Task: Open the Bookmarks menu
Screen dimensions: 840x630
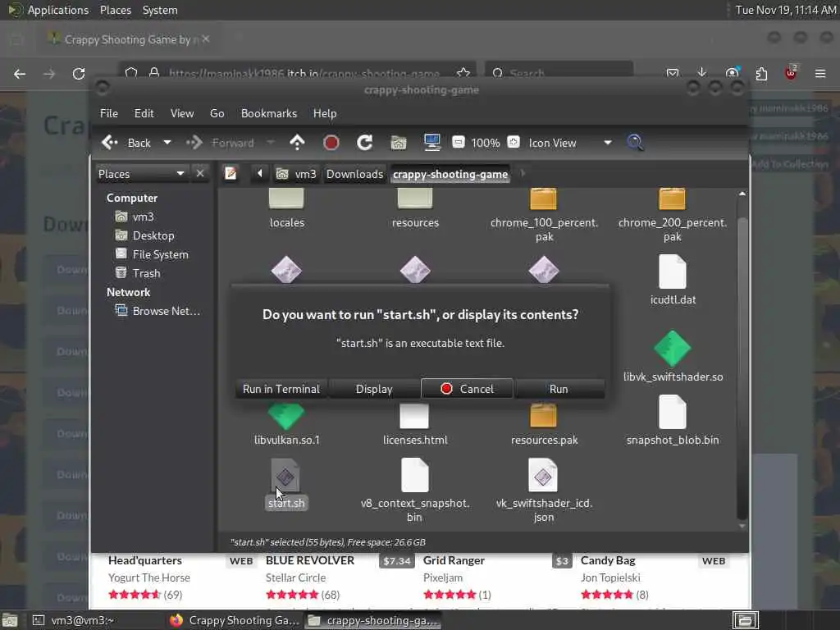Action: [269, 113]
